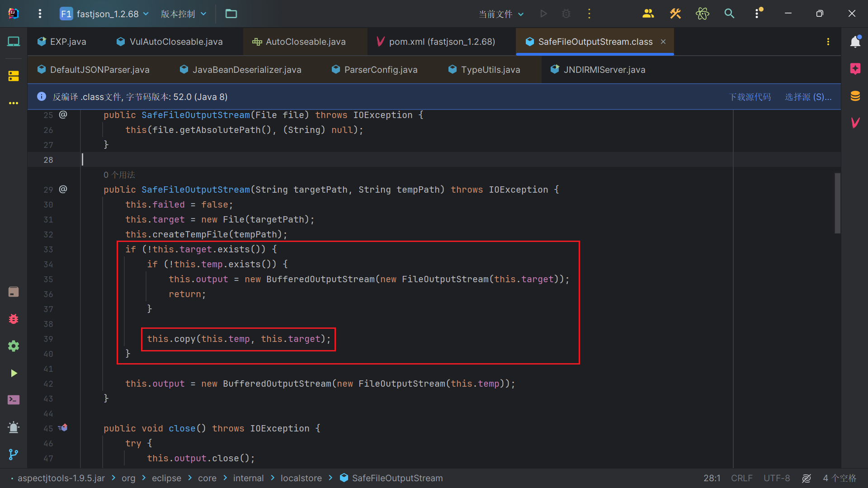Switch to DefaultJSONParser.java tab
Image resolution: width=868 pixels, height=488 pixels.
tap(94, 70)
